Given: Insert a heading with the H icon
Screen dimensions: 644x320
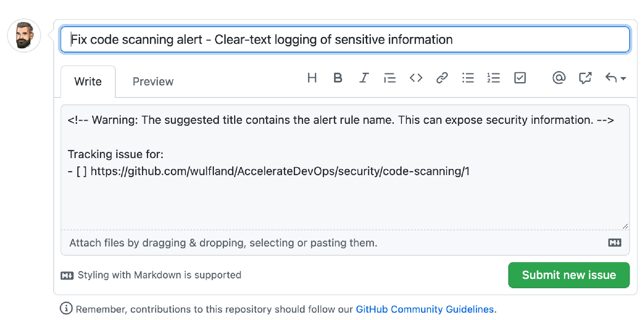Looking at the screenshot, I should pyautogui.click(x=312, y=78).
